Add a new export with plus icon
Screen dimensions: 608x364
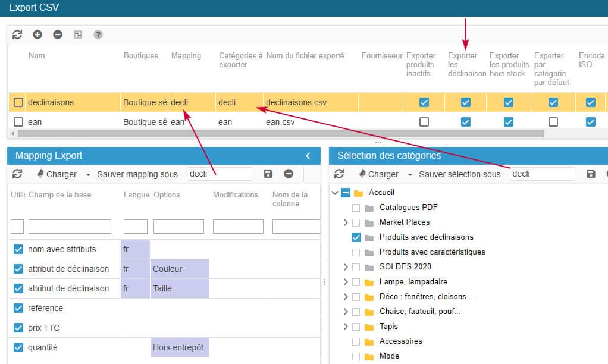pos(37,34)
